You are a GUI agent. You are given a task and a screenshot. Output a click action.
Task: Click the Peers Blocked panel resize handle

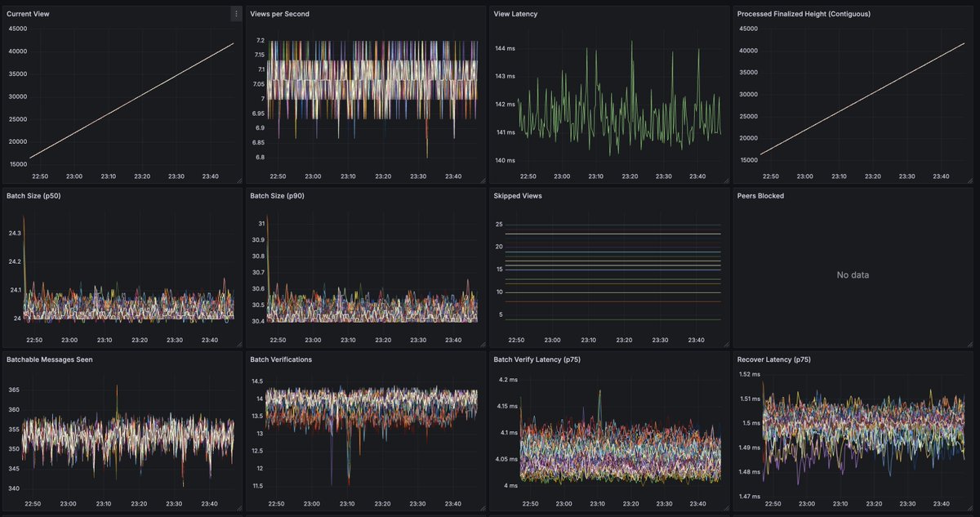pos(969,345)
